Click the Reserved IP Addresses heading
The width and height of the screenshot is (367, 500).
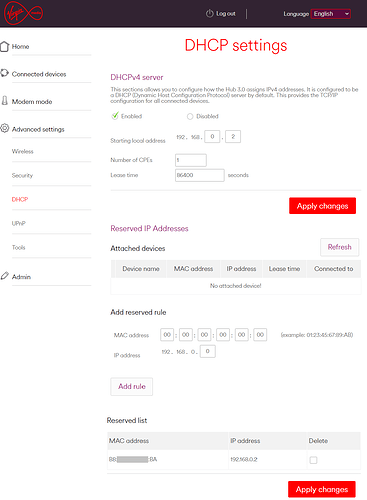pyautogui.click(x=149, y=229)
